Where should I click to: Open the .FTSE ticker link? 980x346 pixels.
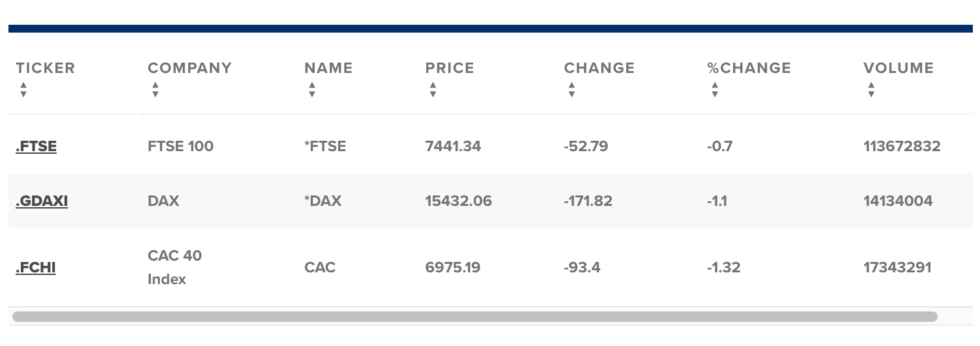tap(36, 146)
